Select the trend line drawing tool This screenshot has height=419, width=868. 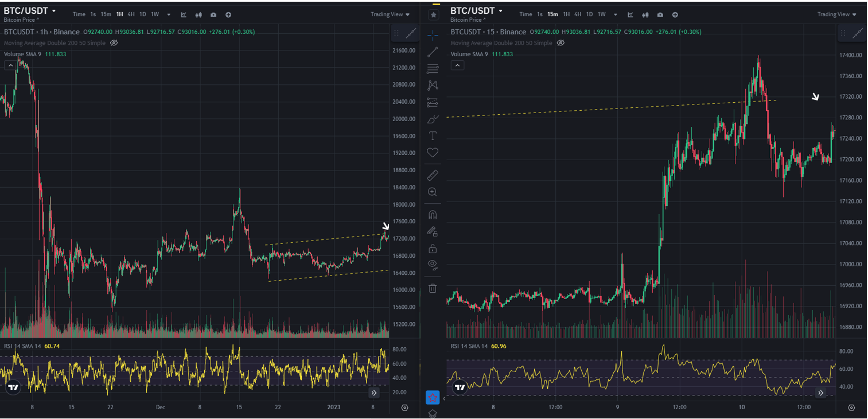(x=433, y=52)
